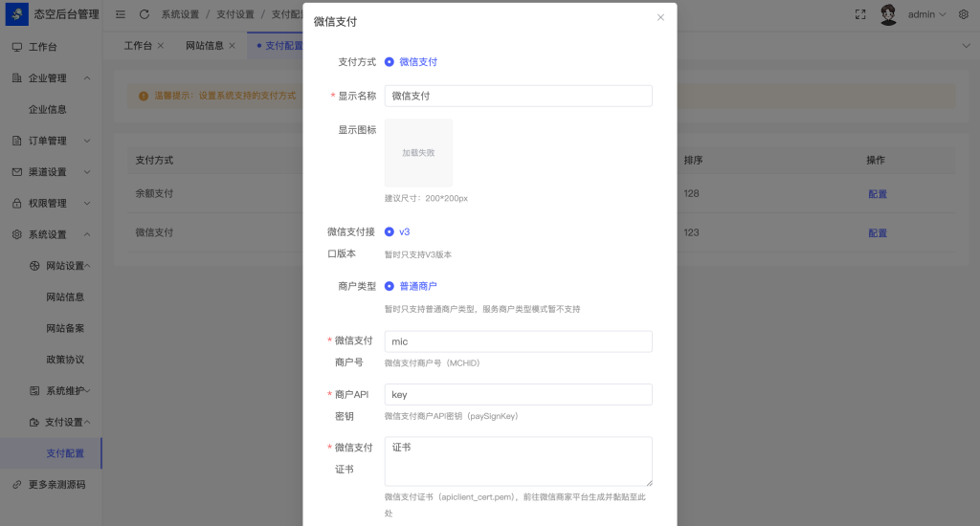The width and height of the screenshot is (980, 526).
Task: Click the admin avatar picture
Action: pyautogui.click(x=888, y=14)
